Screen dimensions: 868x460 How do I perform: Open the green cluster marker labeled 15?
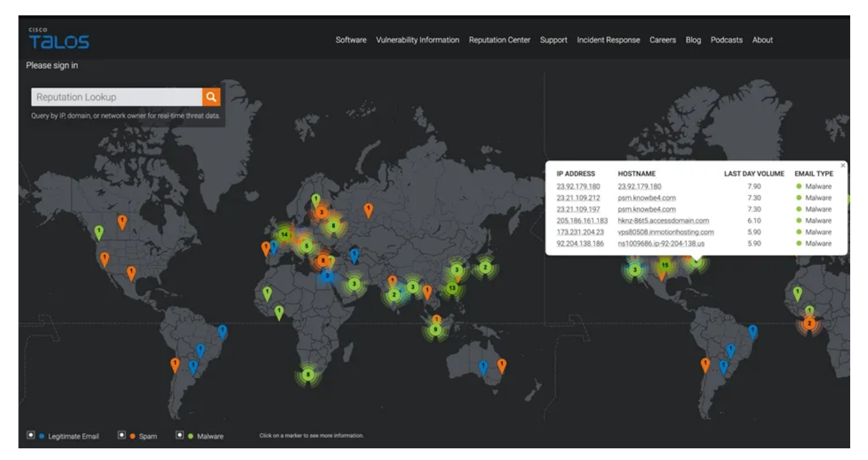664,265
